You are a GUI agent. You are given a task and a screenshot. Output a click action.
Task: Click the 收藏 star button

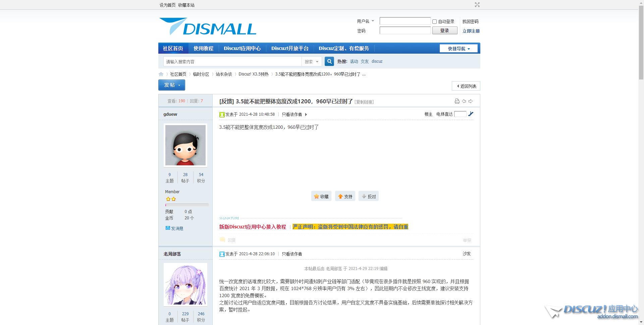click(x=321, y=196)
